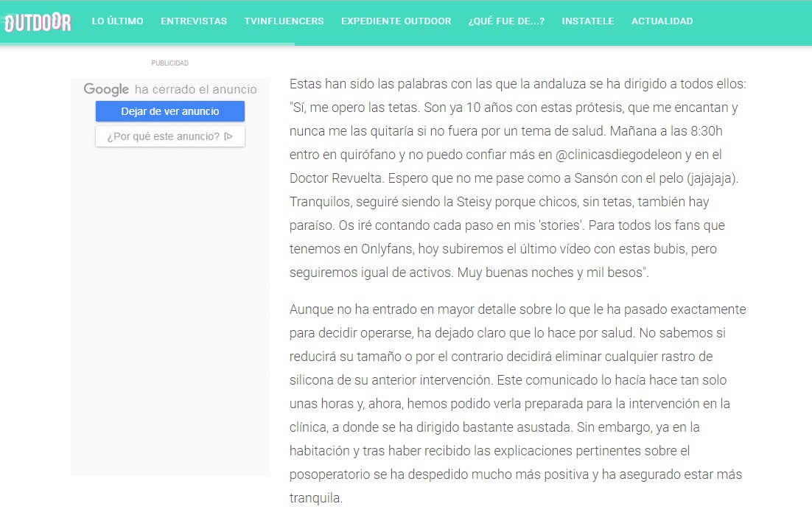
Task: Navigate to ¿QUÉ FUE DE...? section
Action: point(506,21)
